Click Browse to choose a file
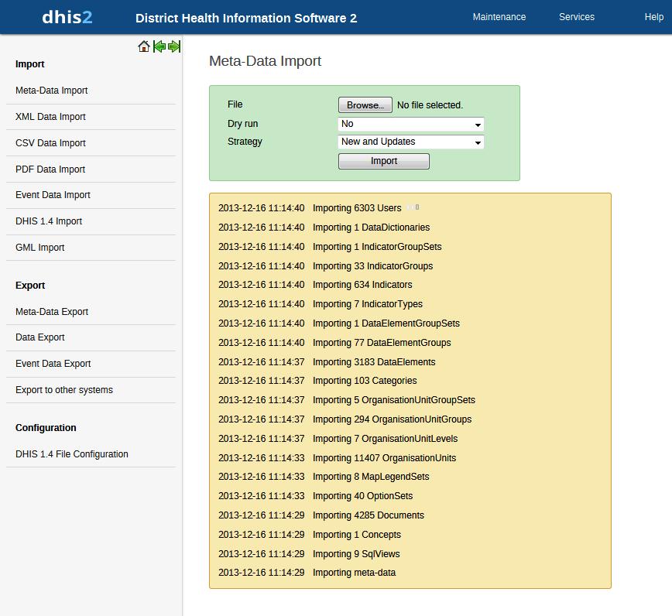This screenshot has width=672, height=616. tap(365, 105)
